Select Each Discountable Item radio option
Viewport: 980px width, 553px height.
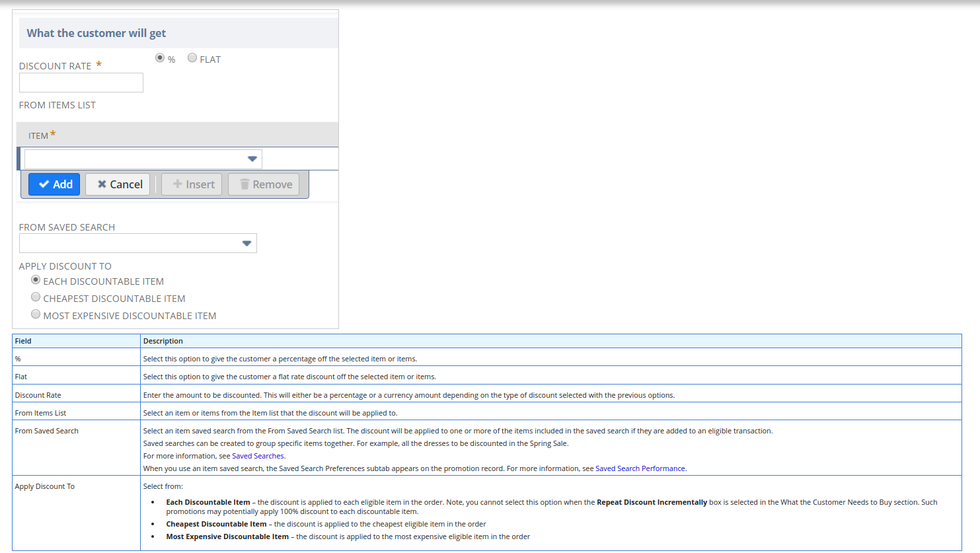coord(36,280)
